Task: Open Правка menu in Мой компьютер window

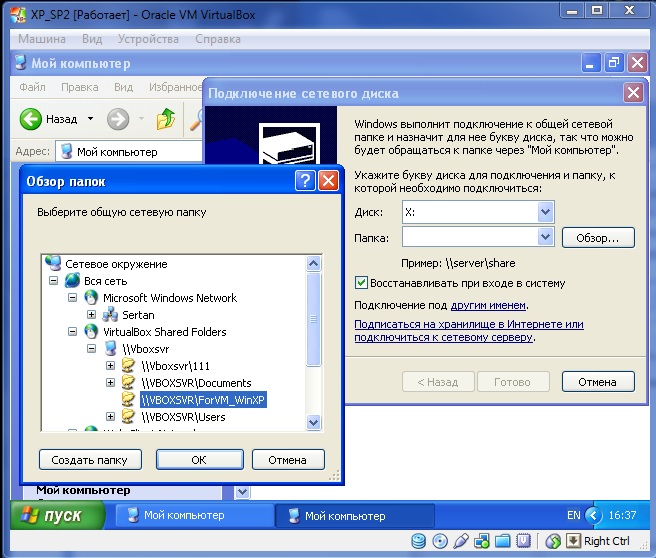Action: click(x=79, y=87)
